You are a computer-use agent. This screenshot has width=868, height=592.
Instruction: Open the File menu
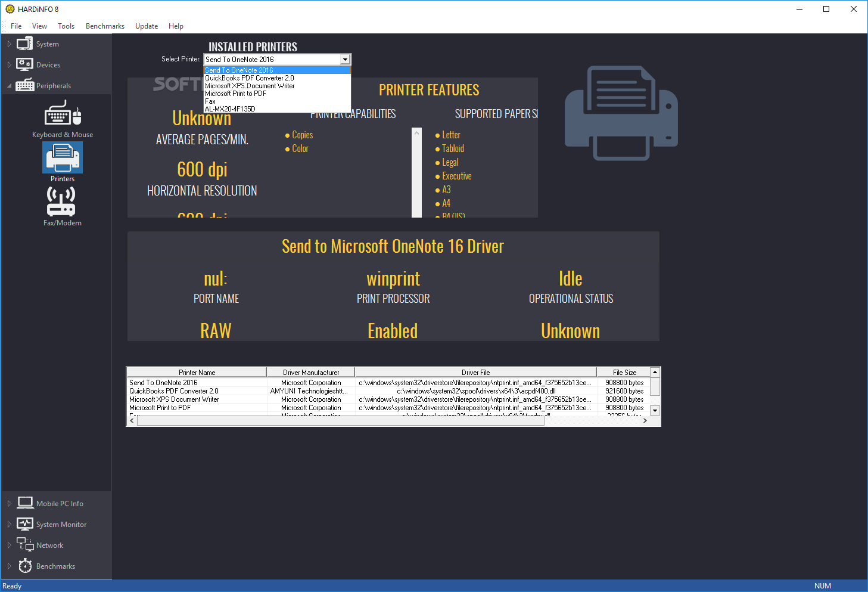pos(16,26)
